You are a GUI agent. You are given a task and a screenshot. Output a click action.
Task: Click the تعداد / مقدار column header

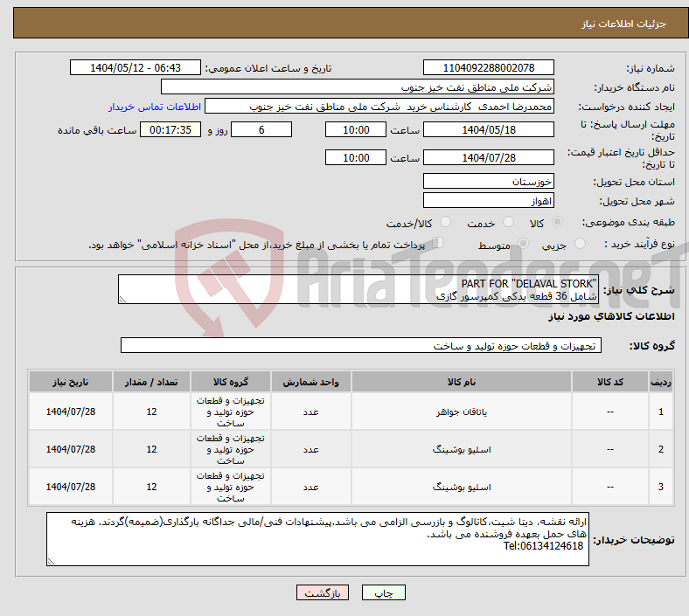(151, 382)
